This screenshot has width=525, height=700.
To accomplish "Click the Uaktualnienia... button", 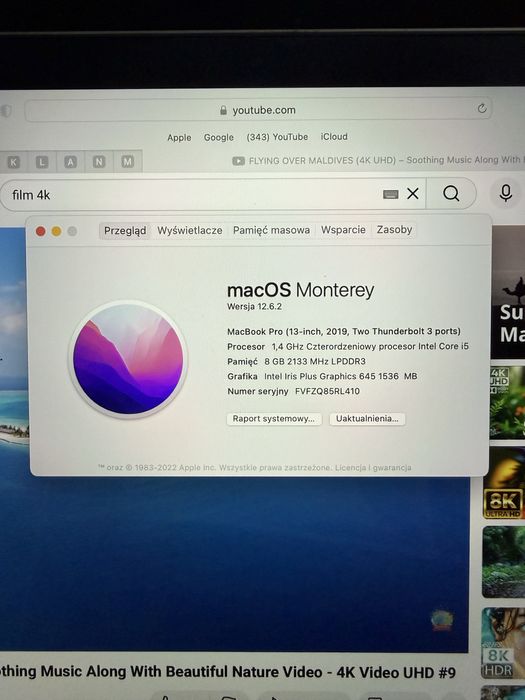I will click(x=367, y=419).
